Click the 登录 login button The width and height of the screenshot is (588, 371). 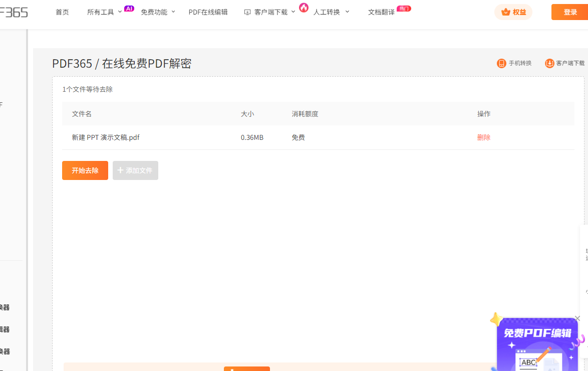(x=570, y=12)
